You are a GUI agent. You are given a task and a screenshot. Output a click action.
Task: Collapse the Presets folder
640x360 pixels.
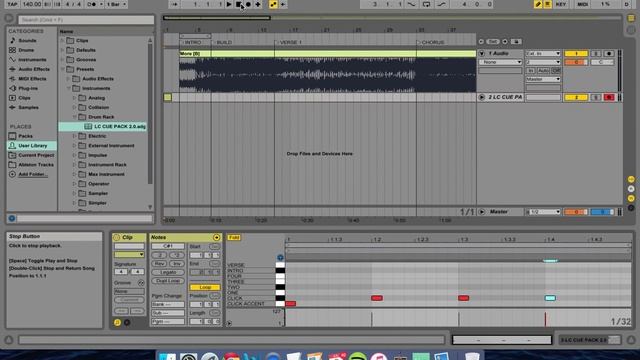pyautogui.click(x=62, y=69)
